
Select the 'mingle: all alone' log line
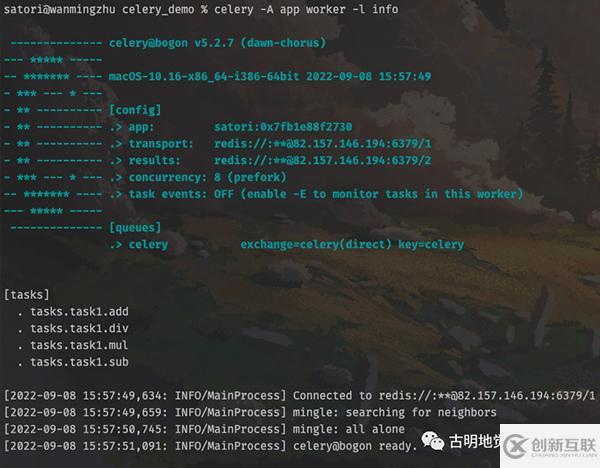204,429
